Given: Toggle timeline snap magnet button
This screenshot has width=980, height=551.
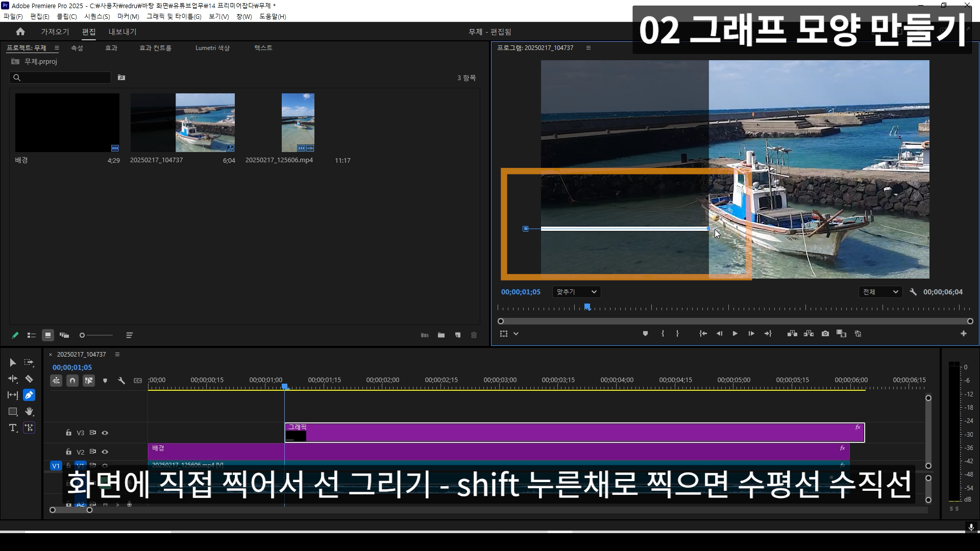Looking at the screenshot, I should [x=72, y=381].
